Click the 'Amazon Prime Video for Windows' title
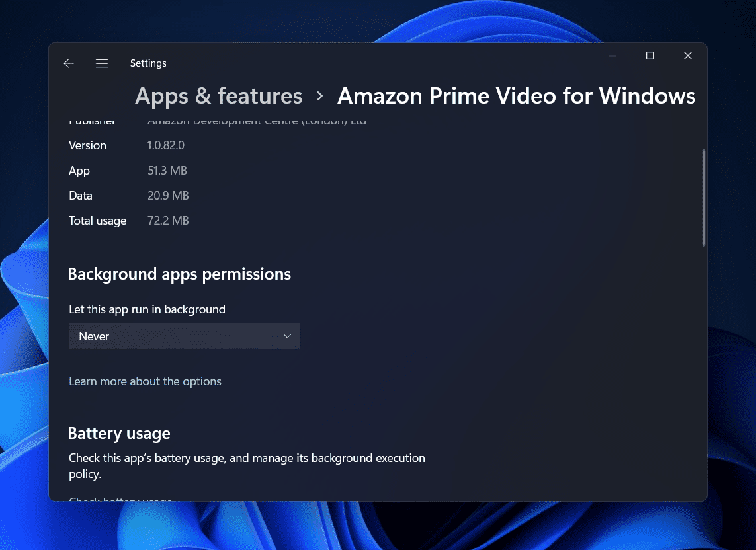 click(x=517, y=96)
